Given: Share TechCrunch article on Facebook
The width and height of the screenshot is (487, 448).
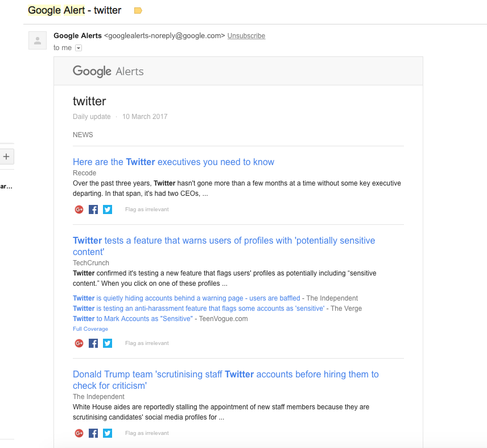Looking at the screenshot, I should (93, 343).
